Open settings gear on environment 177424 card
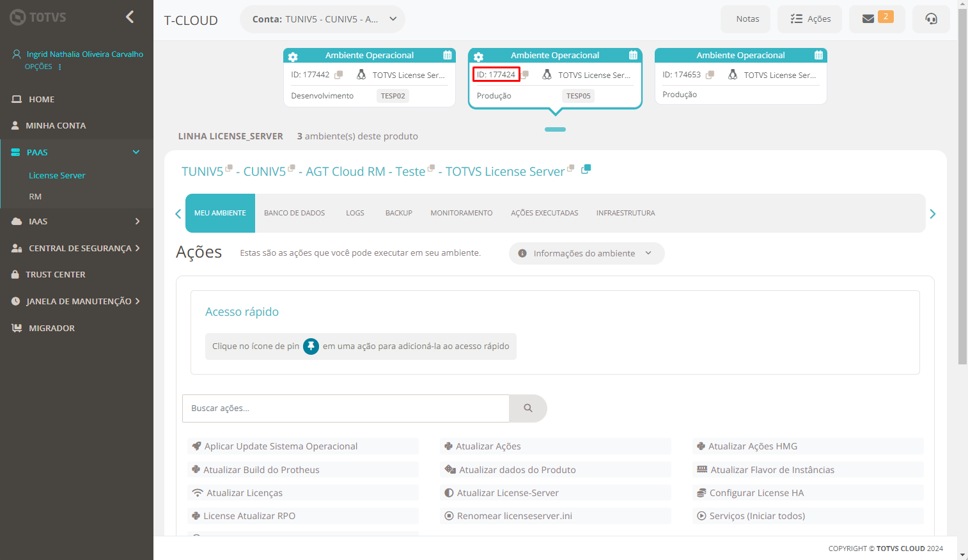Image resolution: width=968 pixels, height=560 pixels. click(478, 56)
